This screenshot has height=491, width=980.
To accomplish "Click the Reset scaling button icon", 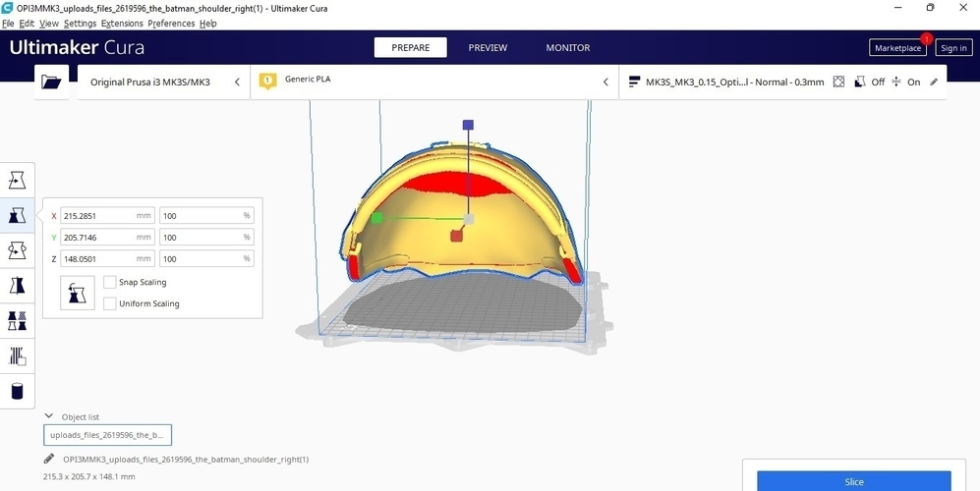I will 78,293.
